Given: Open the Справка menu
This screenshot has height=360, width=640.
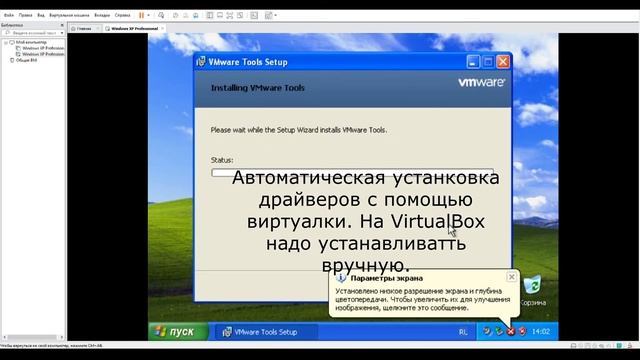Looking at the screenshot, I should [122, 15].
